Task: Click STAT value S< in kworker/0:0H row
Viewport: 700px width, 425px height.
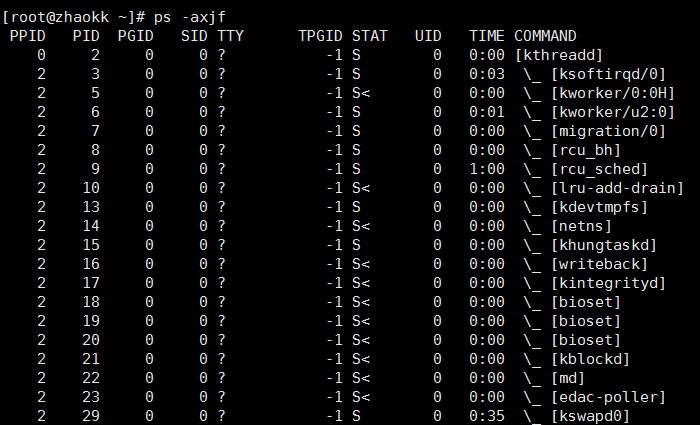Action: click(x=361, y=93)
